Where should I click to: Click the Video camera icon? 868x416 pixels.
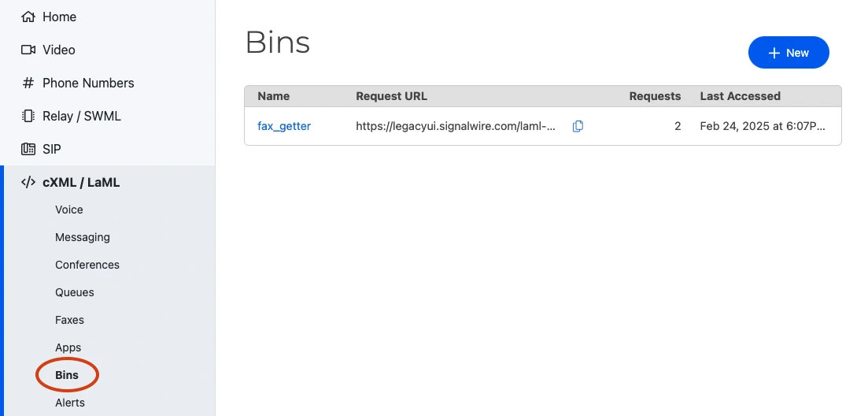click(x=28, y=50)
